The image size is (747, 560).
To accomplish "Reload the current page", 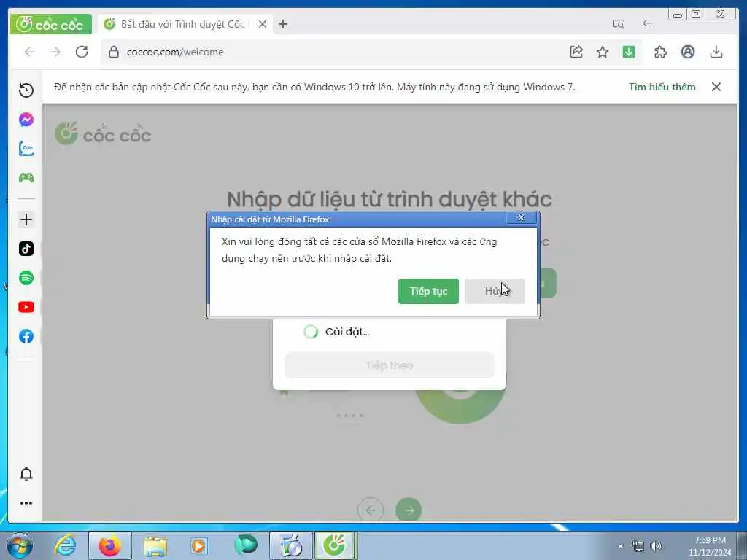I will coord(82,52).
